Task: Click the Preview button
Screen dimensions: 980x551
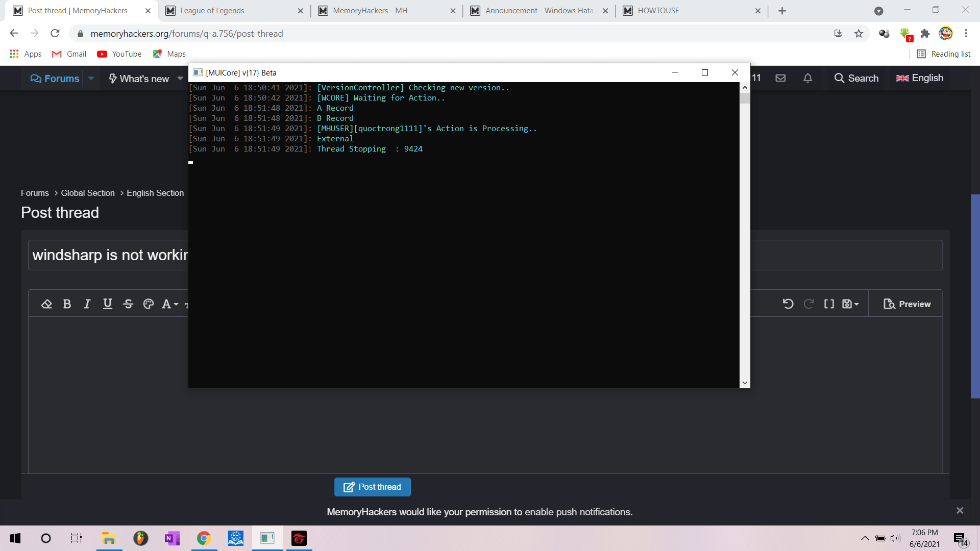Action: [907, 304]
